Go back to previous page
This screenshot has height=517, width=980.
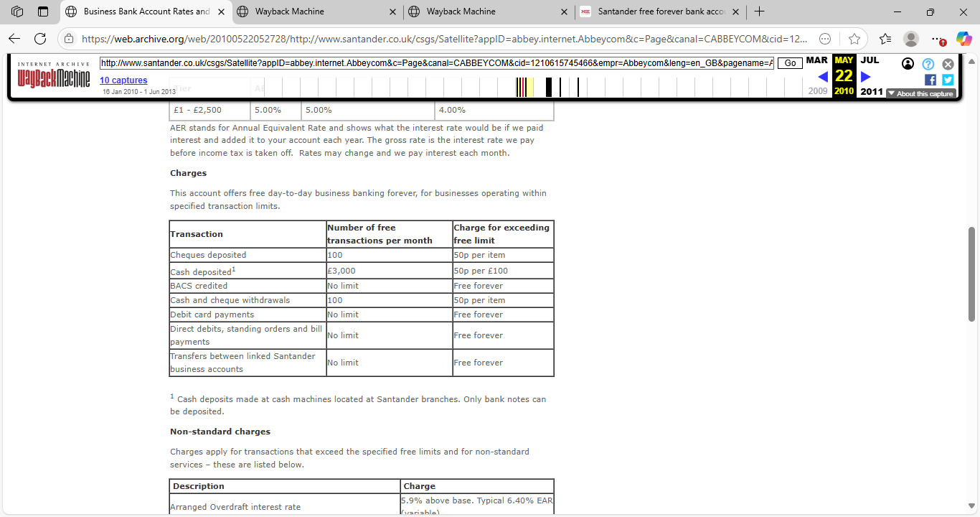(x=14, y=39)
